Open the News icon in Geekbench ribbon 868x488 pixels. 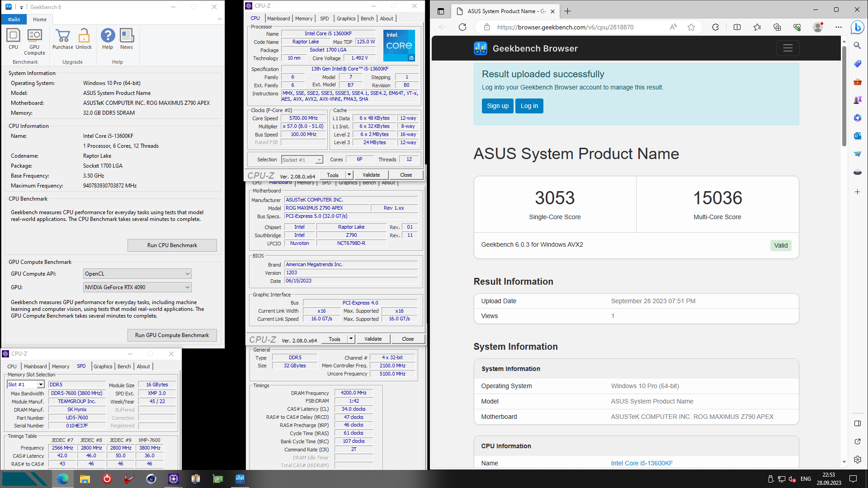click(x=127, y=39)
